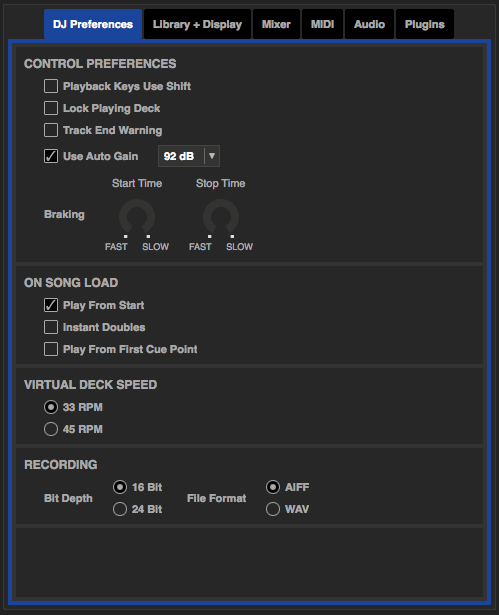Choose 24 Bit recording depth

click(120, 509)
